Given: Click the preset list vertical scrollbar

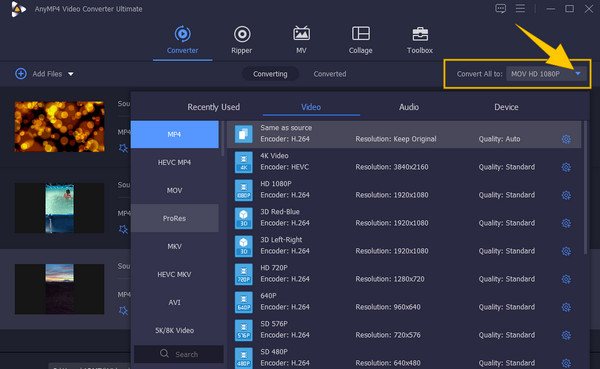Looking at the screenshot, I should point(585,188).
